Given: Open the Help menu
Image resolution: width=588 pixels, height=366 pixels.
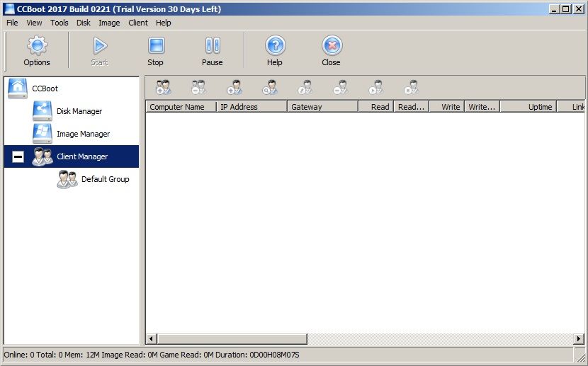Looking at the screenshot, I should click(163, 23).
